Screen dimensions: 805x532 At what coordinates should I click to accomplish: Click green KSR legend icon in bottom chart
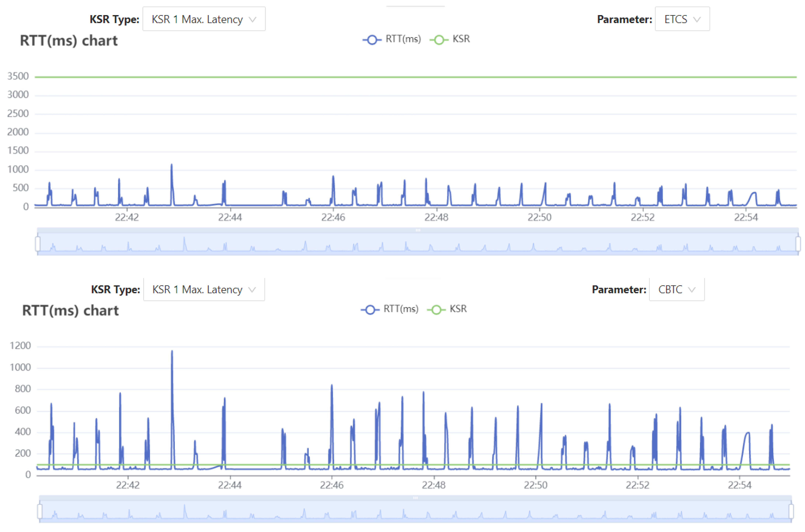[x=437, y=309]
